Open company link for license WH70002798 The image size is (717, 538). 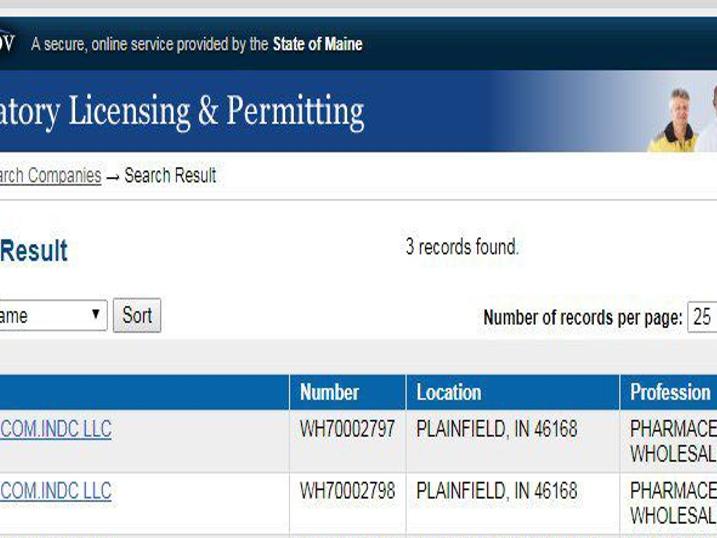pos(56,492)
